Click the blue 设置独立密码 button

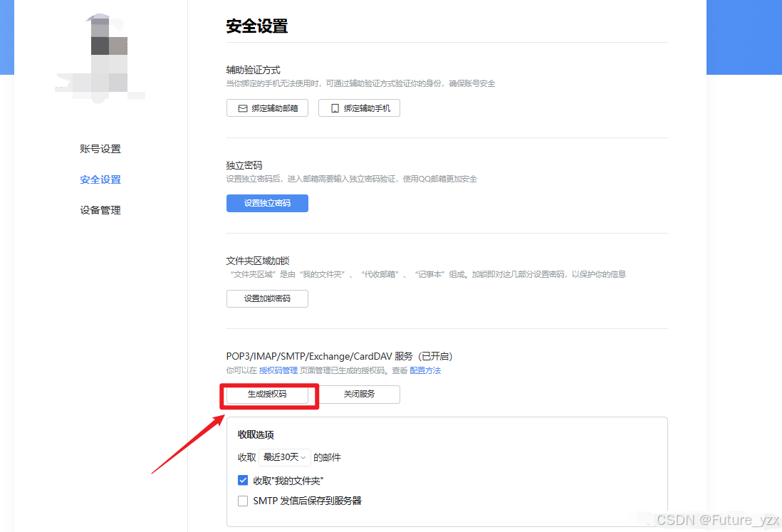coord(267,203)
